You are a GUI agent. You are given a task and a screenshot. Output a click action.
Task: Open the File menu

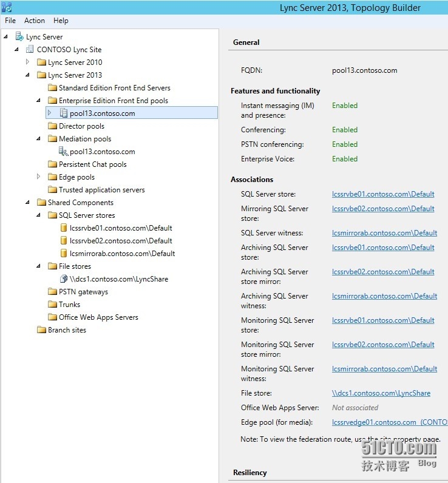[x=10, y=21]
